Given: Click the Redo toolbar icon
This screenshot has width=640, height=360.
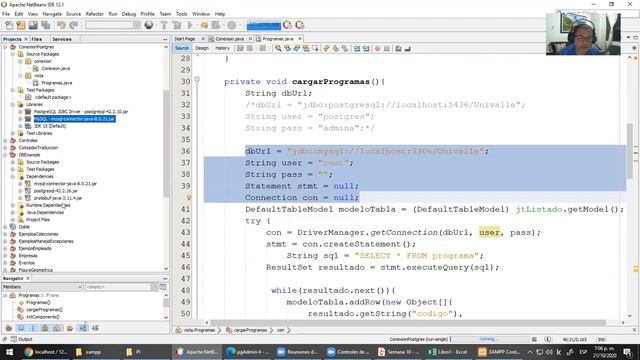Looking at the screenshot, I should pos(73,25).
